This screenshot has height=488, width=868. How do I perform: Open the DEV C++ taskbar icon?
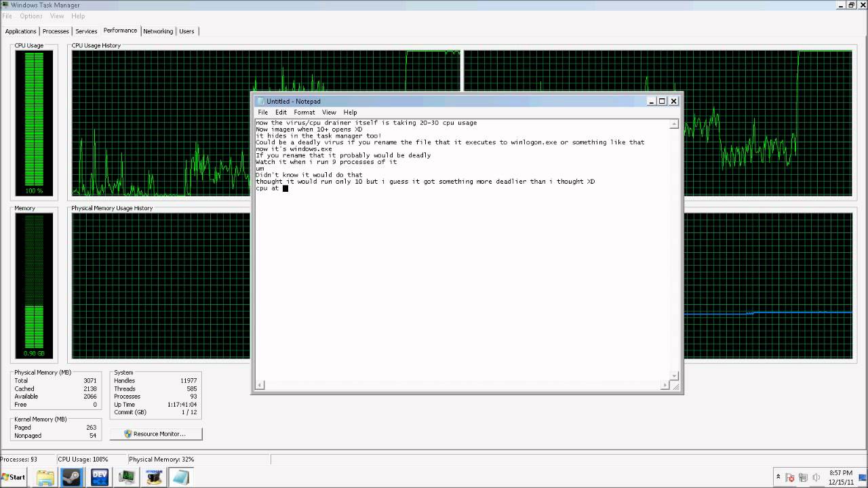(x=100, y=477)
